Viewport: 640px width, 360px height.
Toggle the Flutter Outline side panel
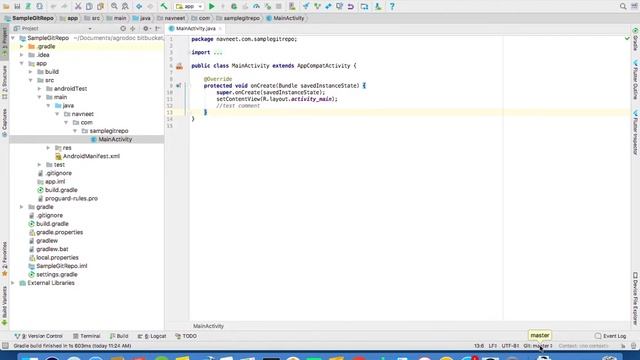coord(636,80)
